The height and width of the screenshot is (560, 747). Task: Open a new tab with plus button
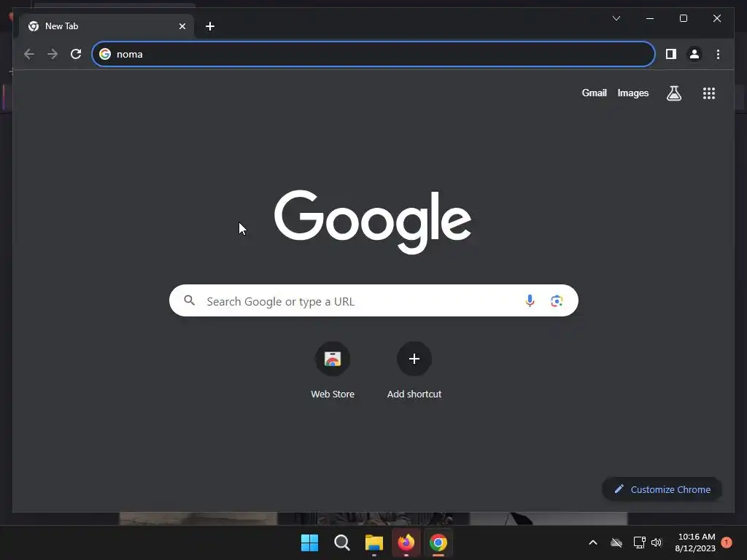tap(210, 26)
